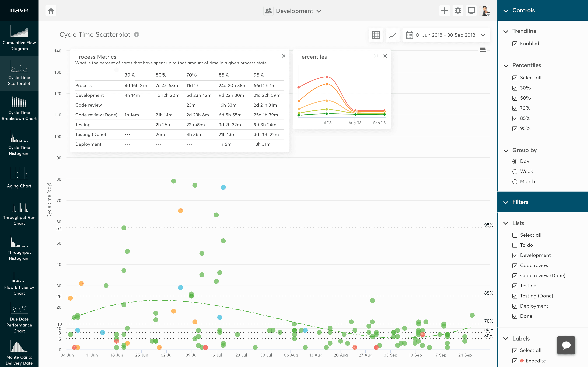Open the Monte Carlo: Delivery Date chart

coord(19,351)
